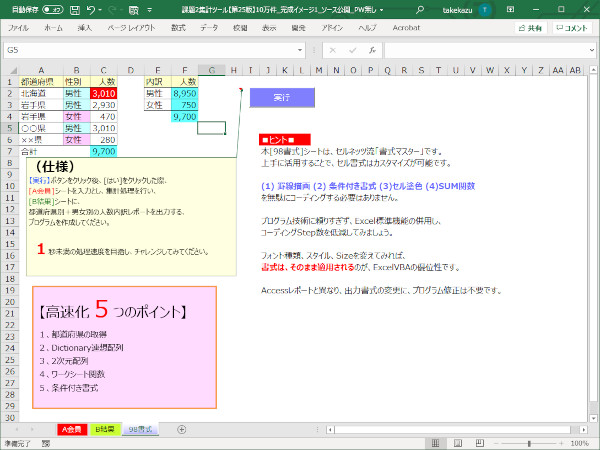
Task: Open the Undo history dropdown arrow
Action: click(100, 10)
